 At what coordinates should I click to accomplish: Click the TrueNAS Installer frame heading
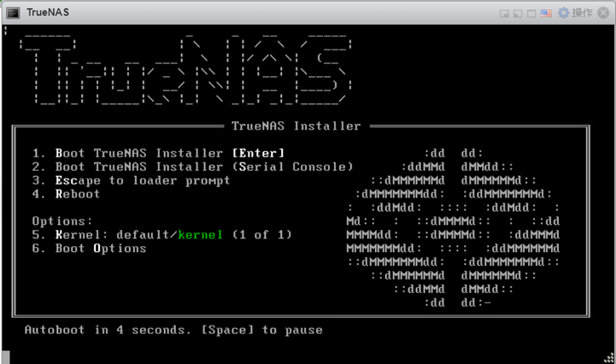[296, 126]
